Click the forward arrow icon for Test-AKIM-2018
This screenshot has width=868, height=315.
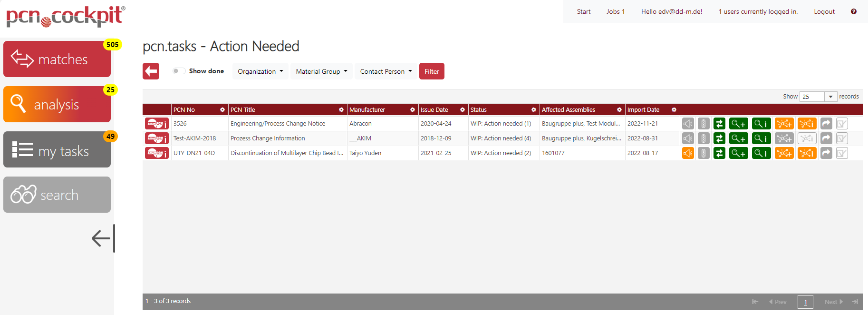(826, 138)
